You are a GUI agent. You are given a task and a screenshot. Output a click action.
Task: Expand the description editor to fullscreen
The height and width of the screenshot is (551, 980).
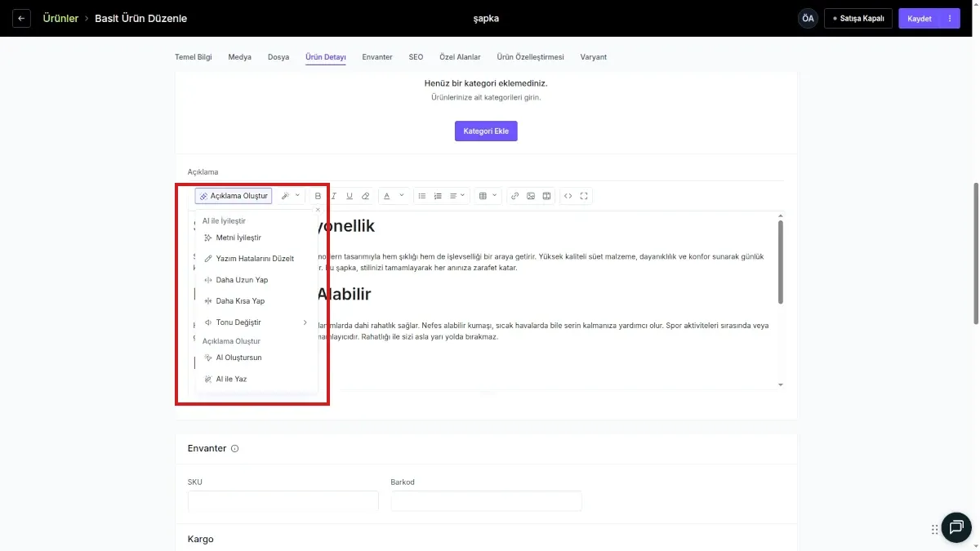[x=584, y=196]
